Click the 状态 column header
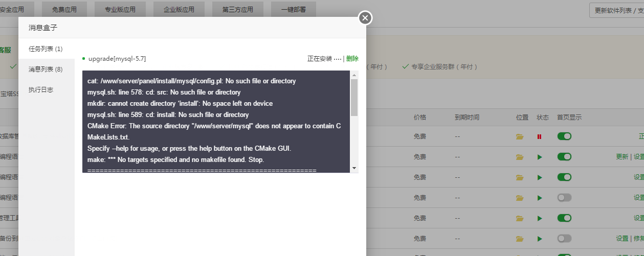 click(x=543, y=117)
